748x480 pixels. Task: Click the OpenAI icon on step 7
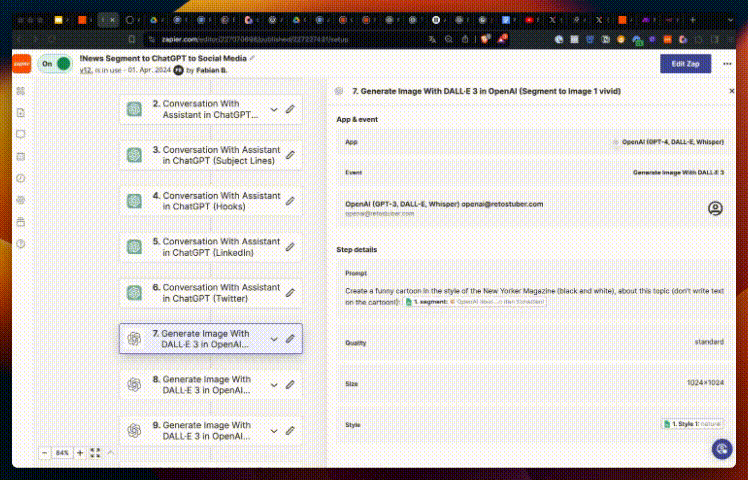point(135,339)
